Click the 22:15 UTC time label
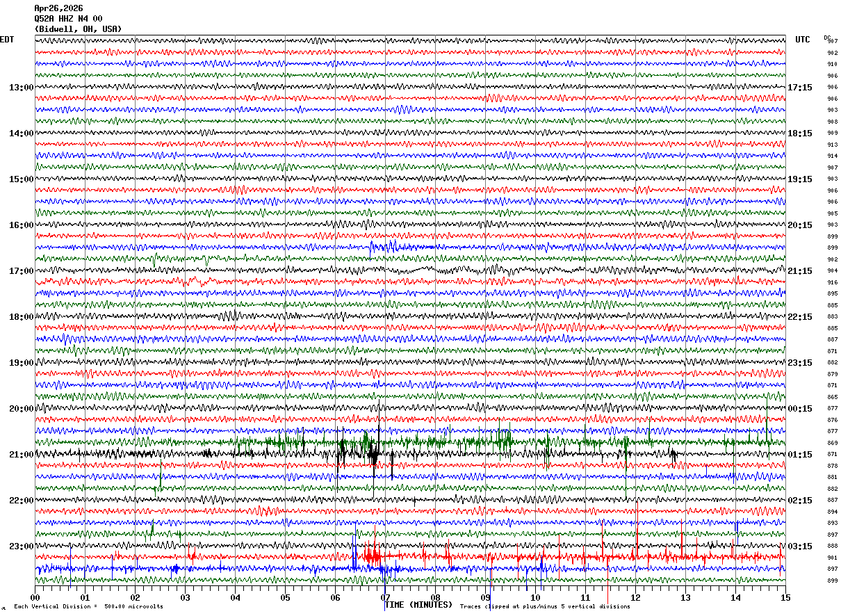The image size is (841, 616). (800, 317)
